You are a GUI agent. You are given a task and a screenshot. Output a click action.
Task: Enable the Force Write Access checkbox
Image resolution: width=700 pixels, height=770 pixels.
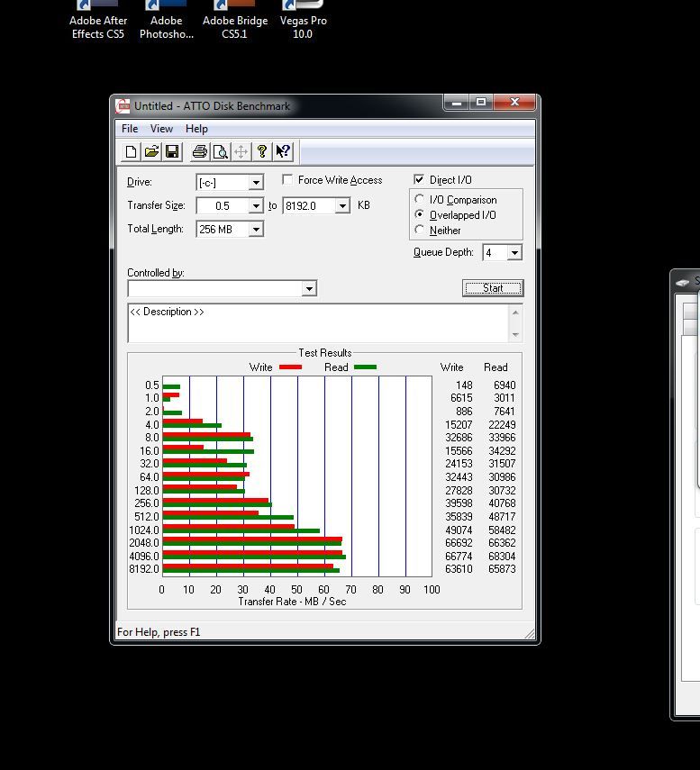pos(287,180)
